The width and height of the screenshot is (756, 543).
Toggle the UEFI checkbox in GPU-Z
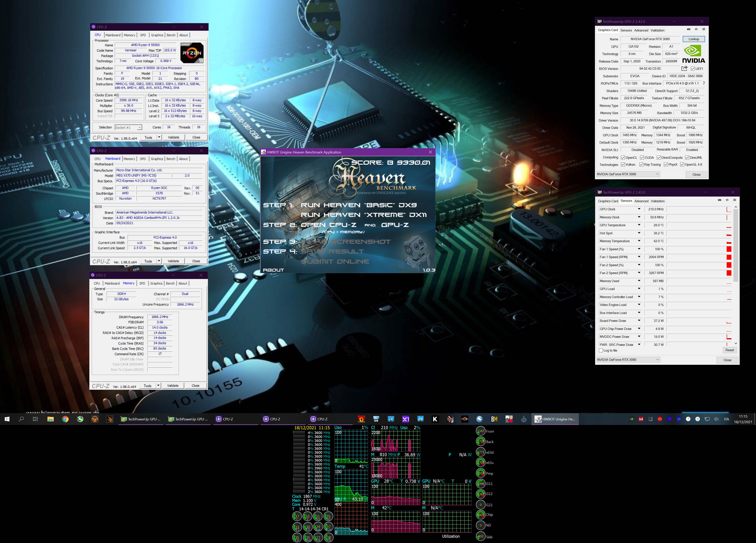[693, 69]
